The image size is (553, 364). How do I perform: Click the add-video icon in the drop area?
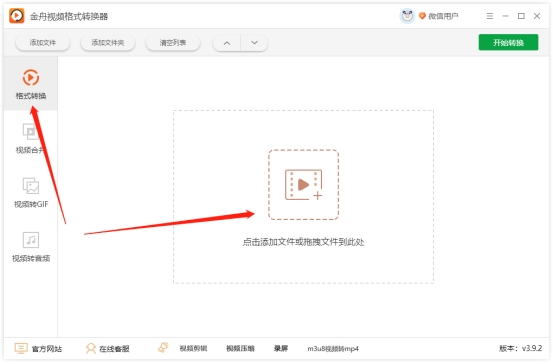pyautogui.click(x=303, y=185)
